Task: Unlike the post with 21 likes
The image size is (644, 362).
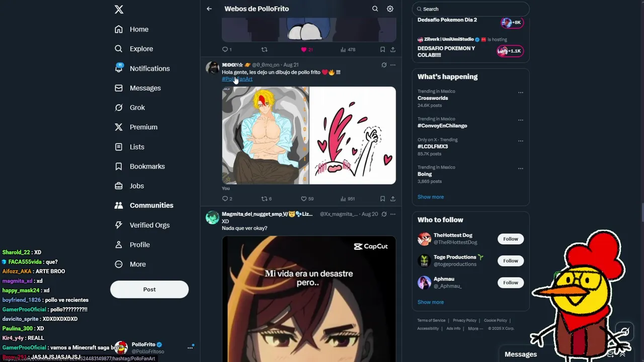Action: point(307,49)
